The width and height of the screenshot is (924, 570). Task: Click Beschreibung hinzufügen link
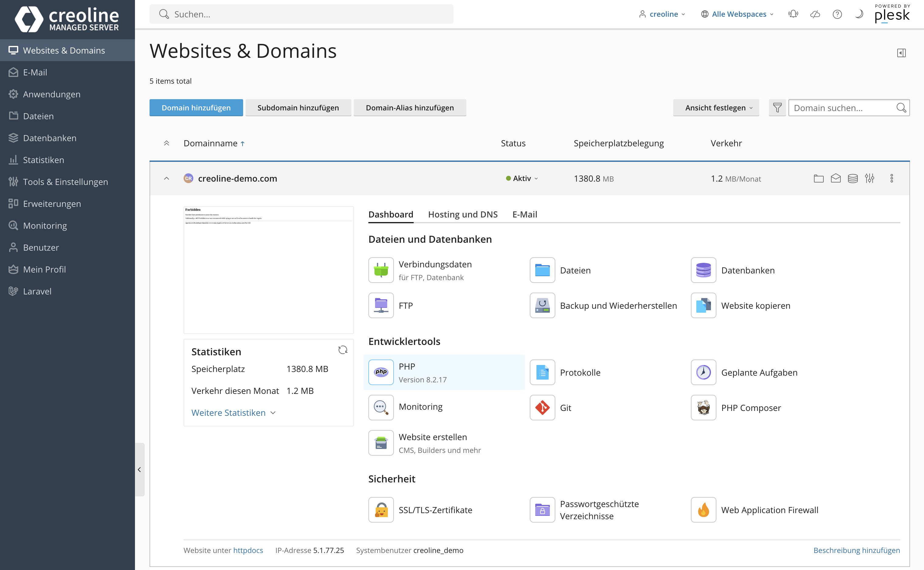click(857, 551)
